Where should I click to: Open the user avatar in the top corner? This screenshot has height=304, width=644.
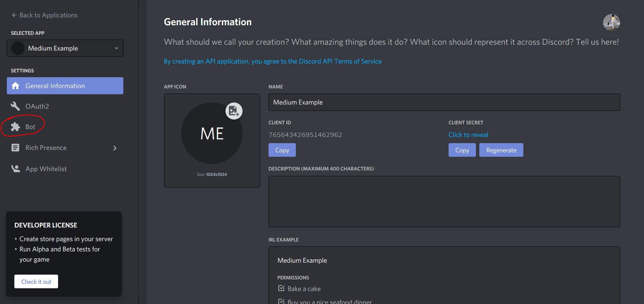point(612,23)
